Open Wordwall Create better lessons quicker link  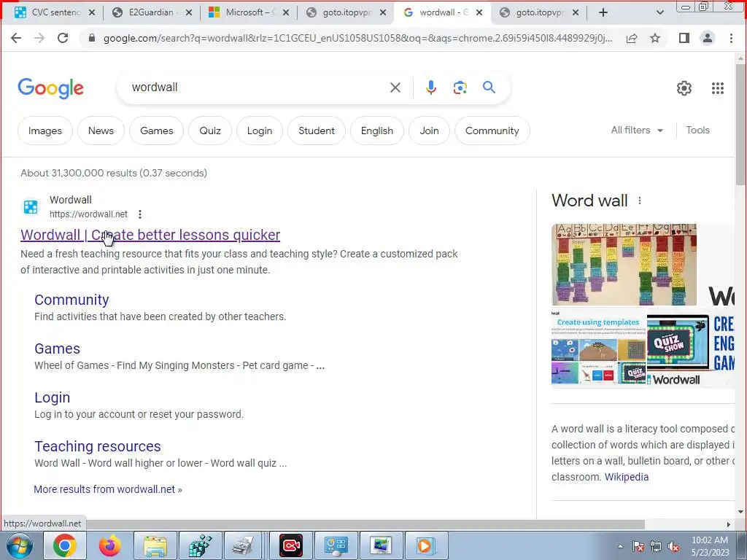(150, 235)
